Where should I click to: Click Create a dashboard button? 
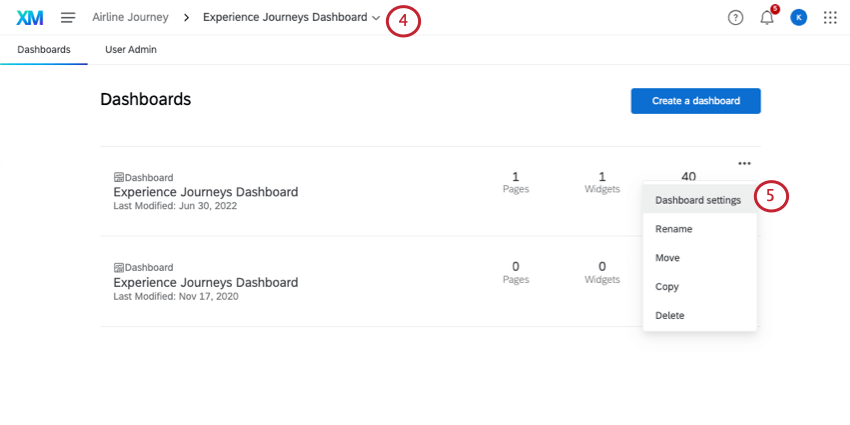click(x=695, y=101)
